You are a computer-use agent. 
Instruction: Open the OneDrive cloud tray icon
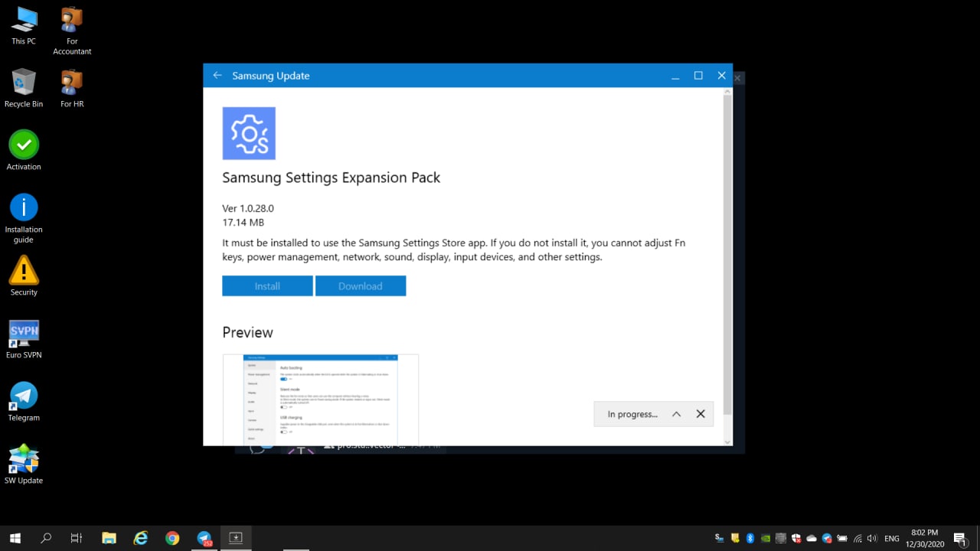pos(812,538)
